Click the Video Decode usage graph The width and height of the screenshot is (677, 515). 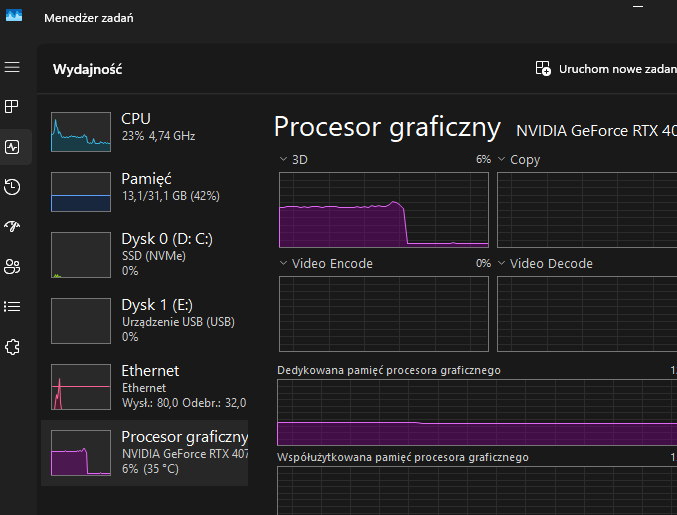587,314
